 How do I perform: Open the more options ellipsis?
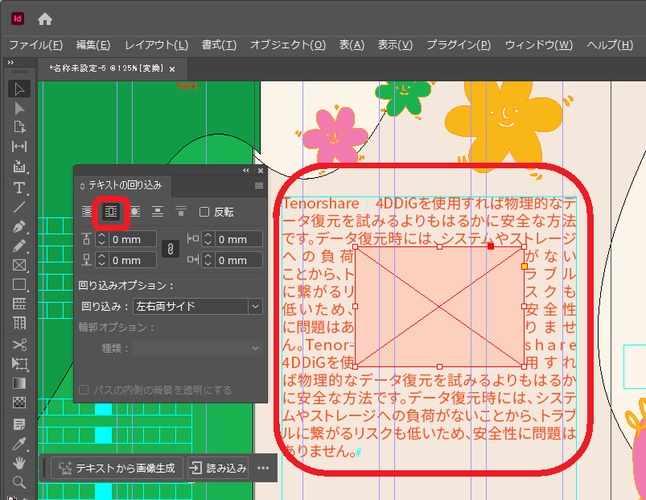point(263,468)
